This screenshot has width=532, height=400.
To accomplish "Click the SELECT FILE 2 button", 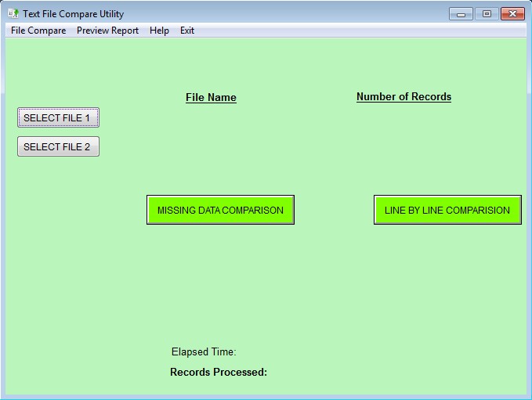I will [58, 146].
